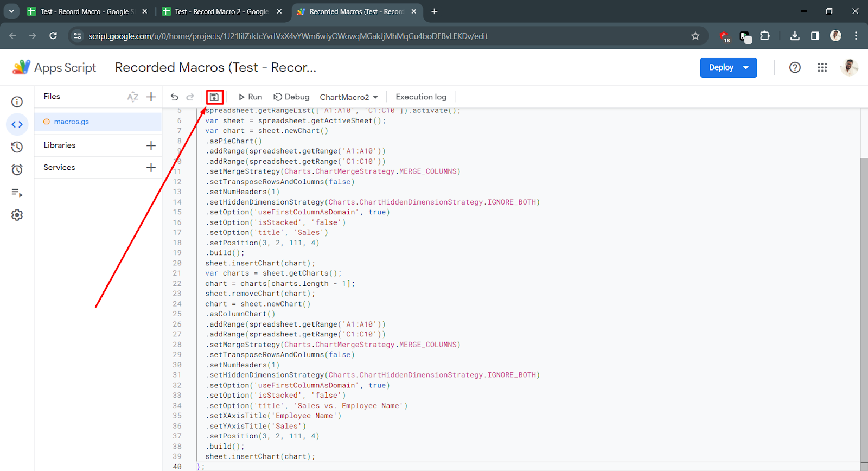Open Project History icon in sidebar
Screen dimensions: 868x471
point(17,147)
